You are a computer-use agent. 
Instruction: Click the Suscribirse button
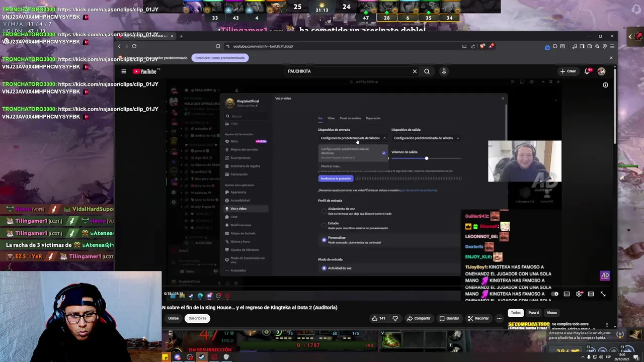coord(197,318)
